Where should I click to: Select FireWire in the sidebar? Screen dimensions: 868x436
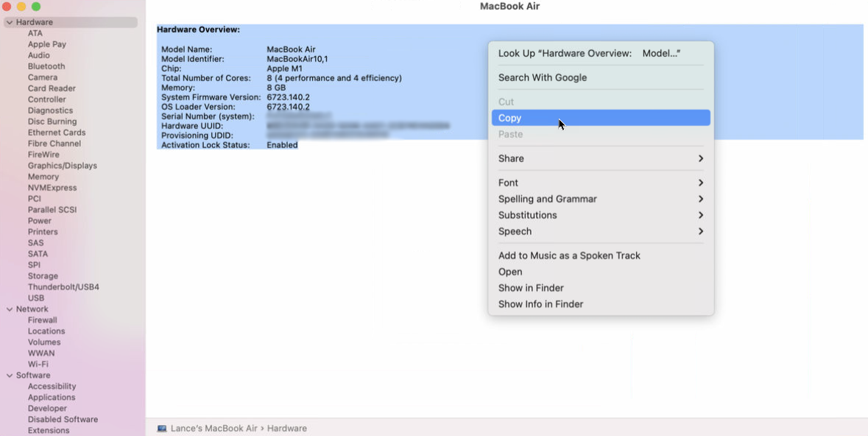43,155
